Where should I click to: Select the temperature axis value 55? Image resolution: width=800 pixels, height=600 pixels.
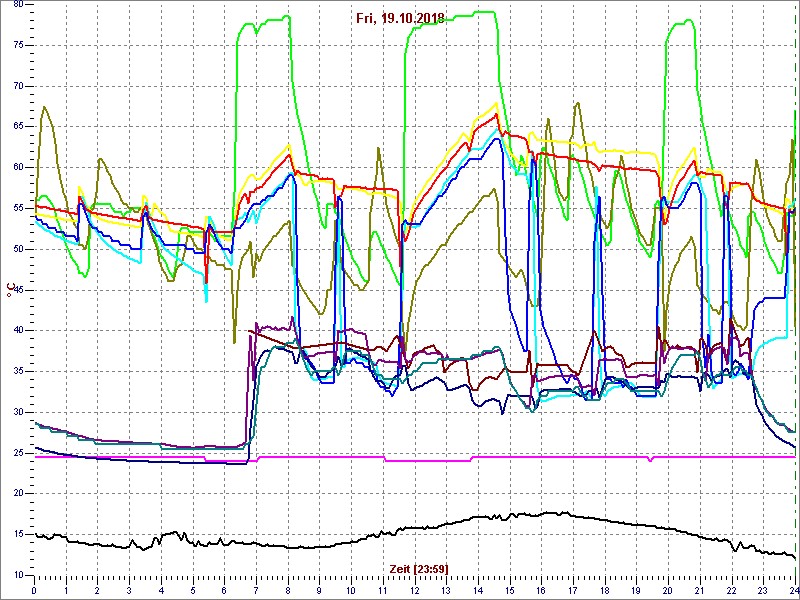(17, 209)
